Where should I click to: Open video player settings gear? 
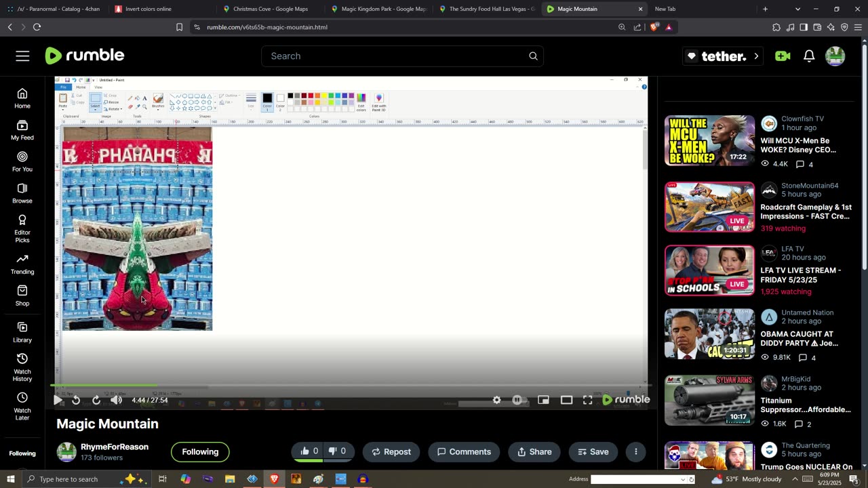[497, 400]
